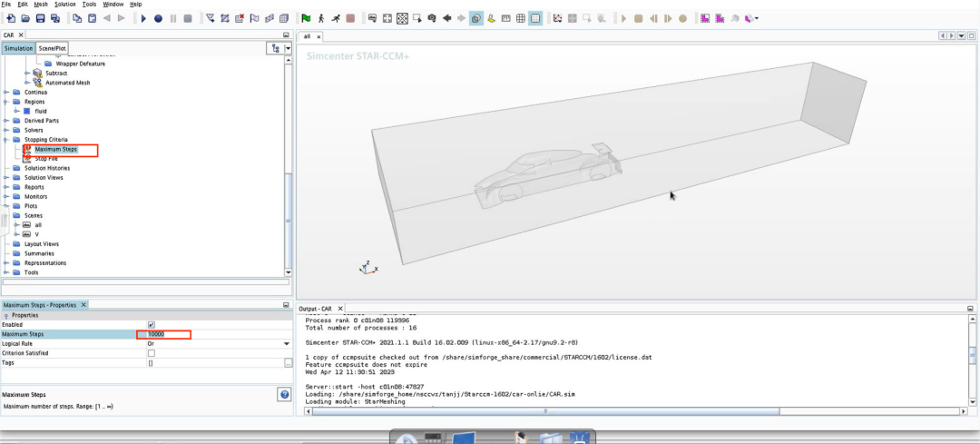Image resolution: width=980 pixels, height=444 pixels.
Task: Switch to the Scene/Plot tab
Action: coord(52,48)
